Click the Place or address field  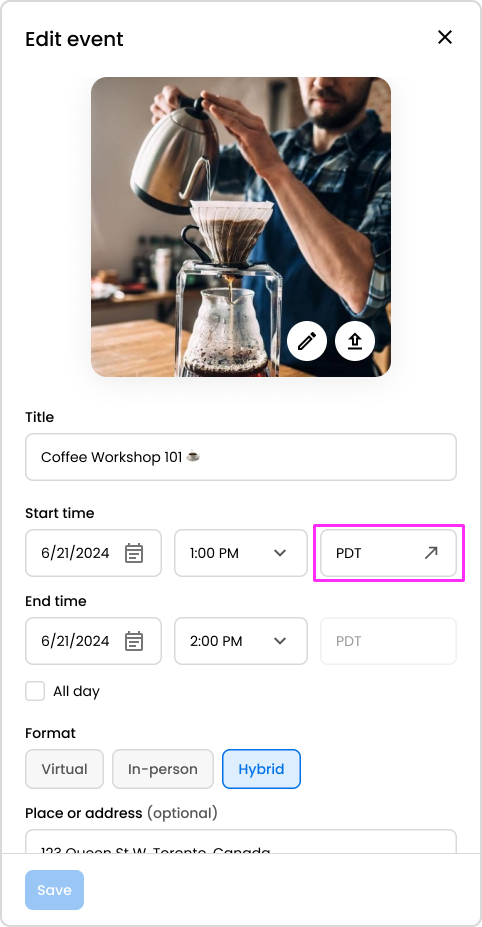pos(241,842)
